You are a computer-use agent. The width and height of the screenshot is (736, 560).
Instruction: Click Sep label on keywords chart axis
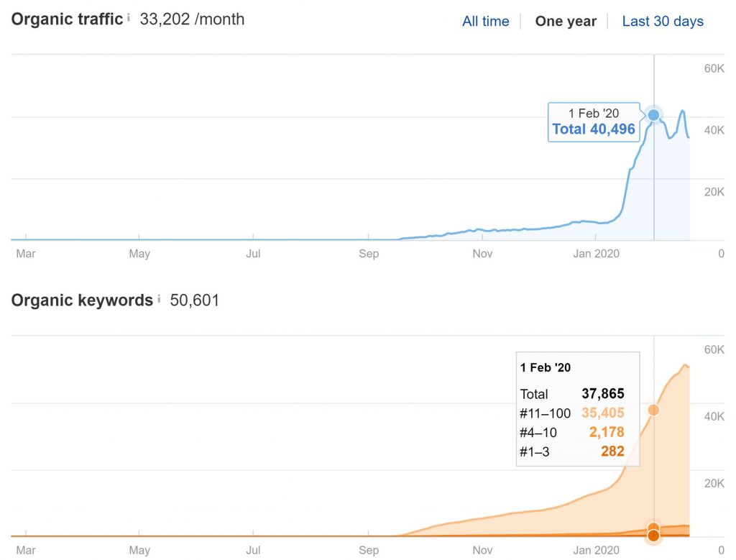click(x=369, y=550)
